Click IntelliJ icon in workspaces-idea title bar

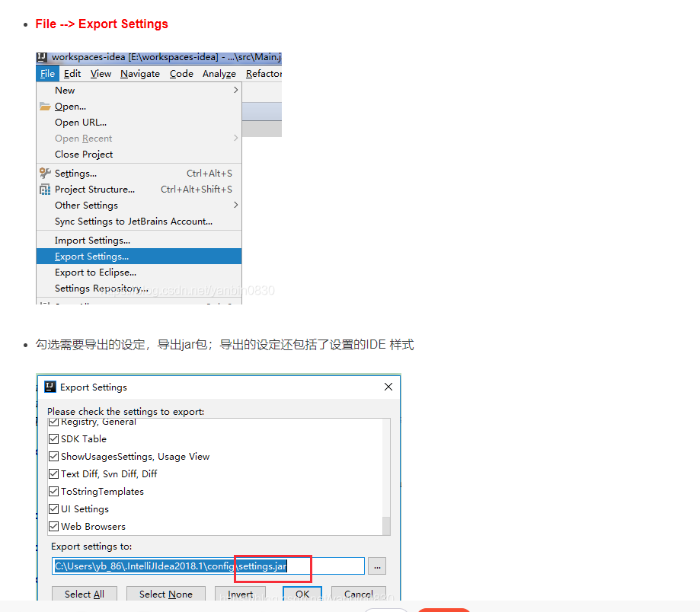42,57
